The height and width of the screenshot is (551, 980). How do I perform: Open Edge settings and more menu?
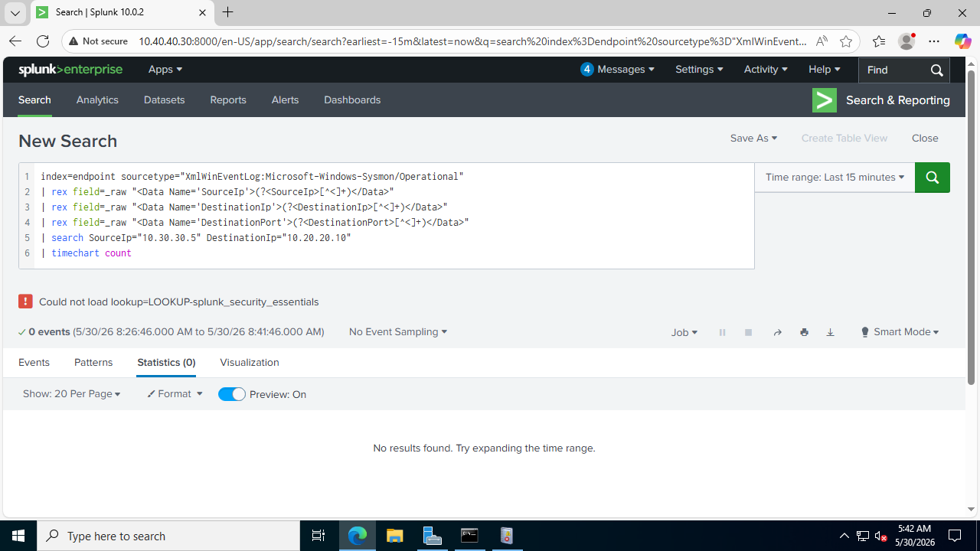(x=934, y=41)
